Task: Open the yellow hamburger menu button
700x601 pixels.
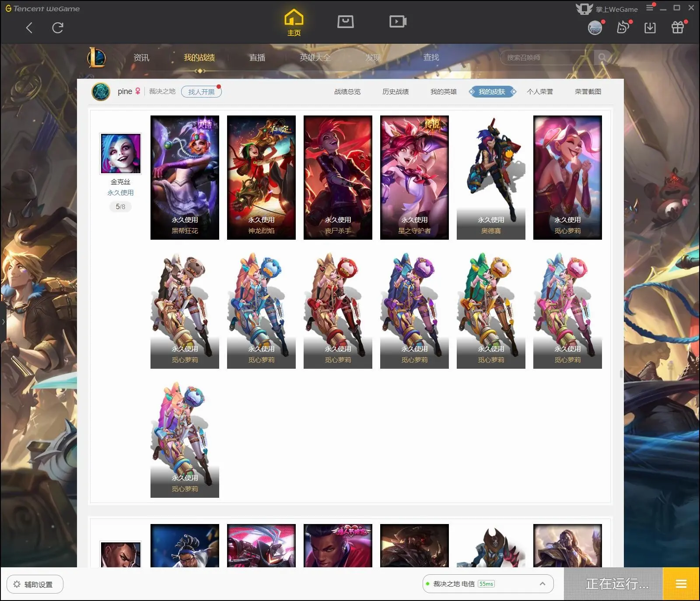Action: tap(681, 584)
